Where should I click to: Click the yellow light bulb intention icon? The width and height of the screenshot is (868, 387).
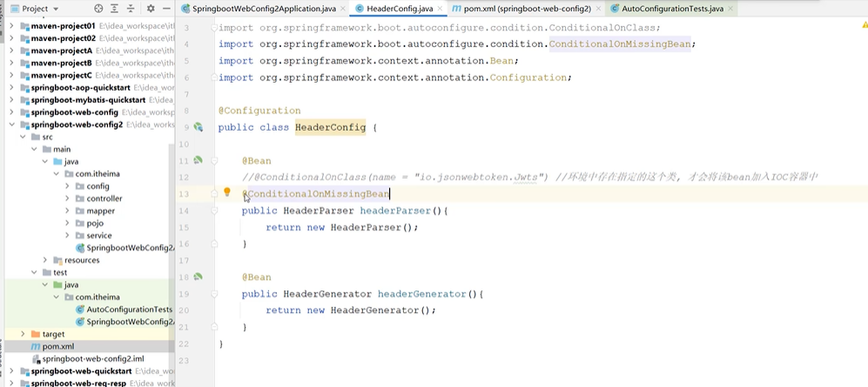pyautogui.click(x=226, y=192)
